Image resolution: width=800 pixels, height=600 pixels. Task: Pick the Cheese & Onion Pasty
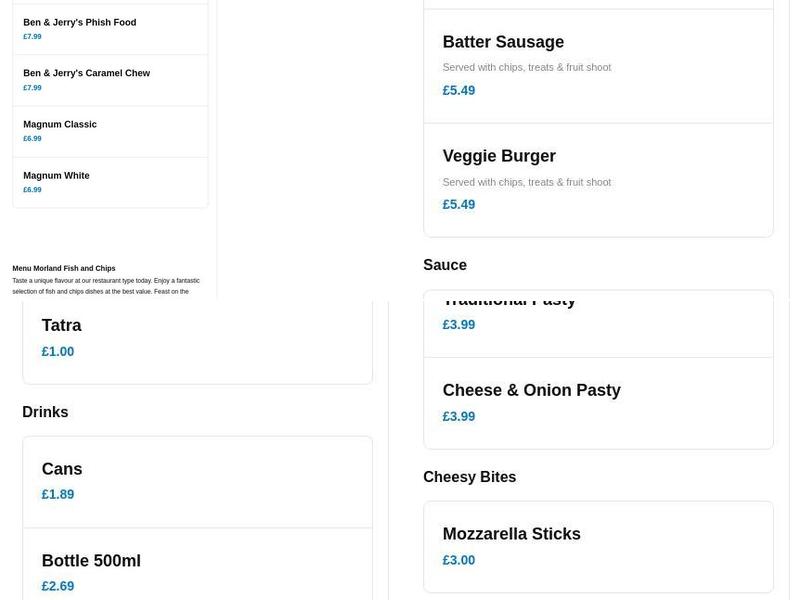click(x=531, y=390)
